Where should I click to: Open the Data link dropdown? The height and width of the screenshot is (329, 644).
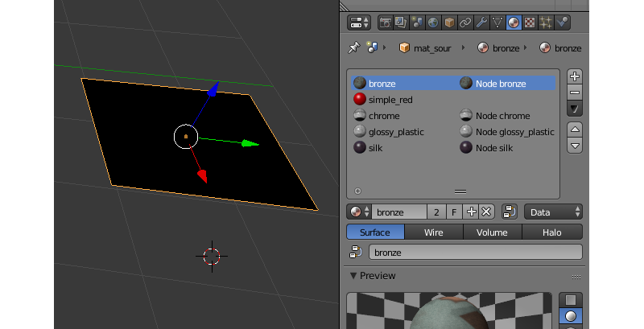[x=553, y=212]
